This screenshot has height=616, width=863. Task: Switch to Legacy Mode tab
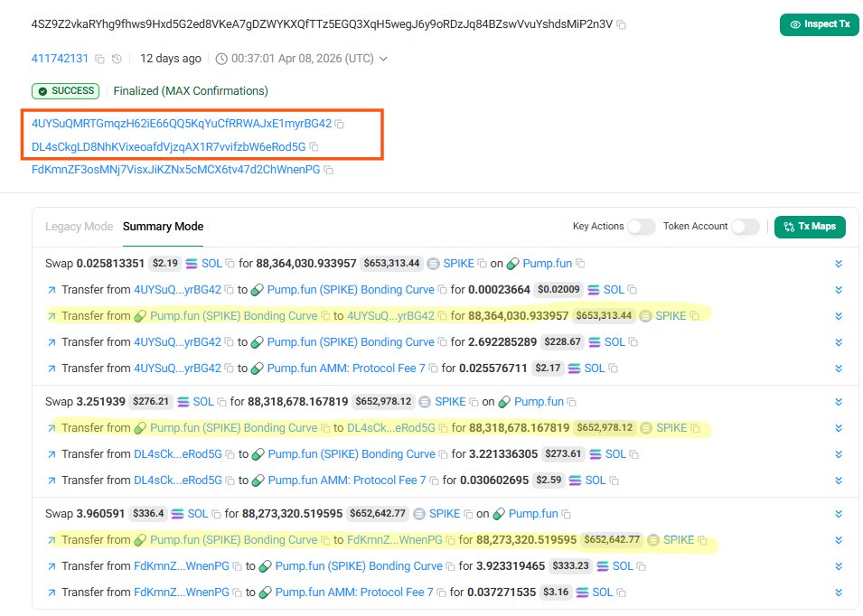coord(79,227)
